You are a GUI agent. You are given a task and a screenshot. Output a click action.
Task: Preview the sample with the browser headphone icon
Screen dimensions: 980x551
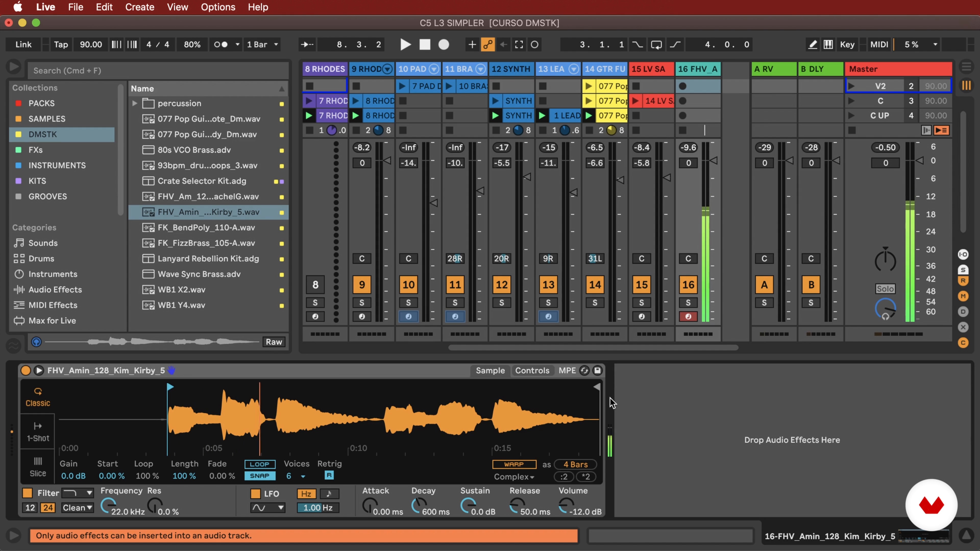click(36, 342)
